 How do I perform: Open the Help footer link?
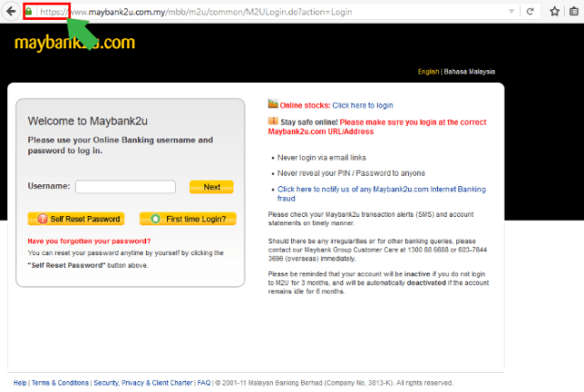pyautogui.click(x=20, y=383)
